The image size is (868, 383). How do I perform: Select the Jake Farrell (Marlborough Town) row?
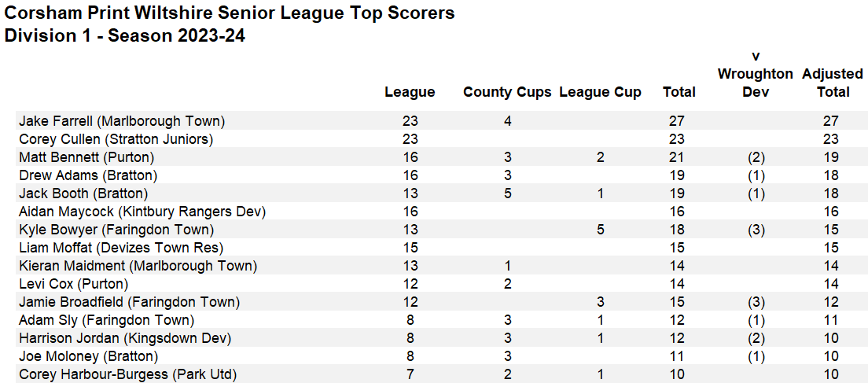coord(122,121)
